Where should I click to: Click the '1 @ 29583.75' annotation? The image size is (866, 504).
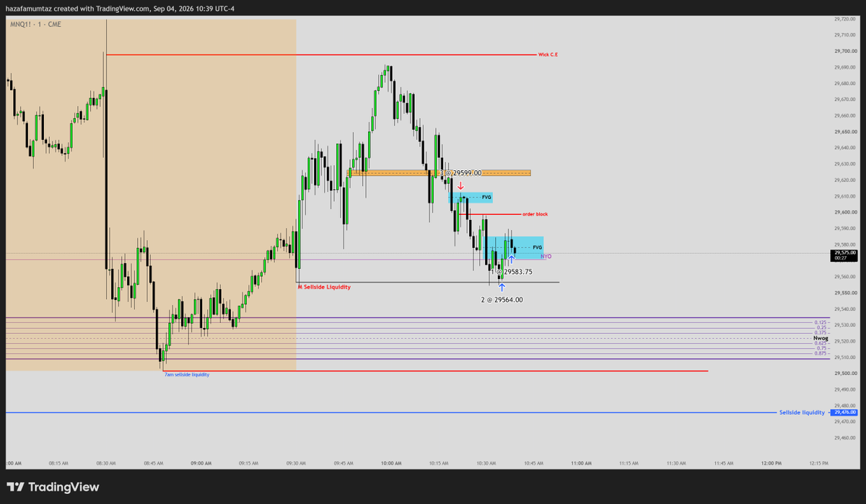tap(512, 272)
